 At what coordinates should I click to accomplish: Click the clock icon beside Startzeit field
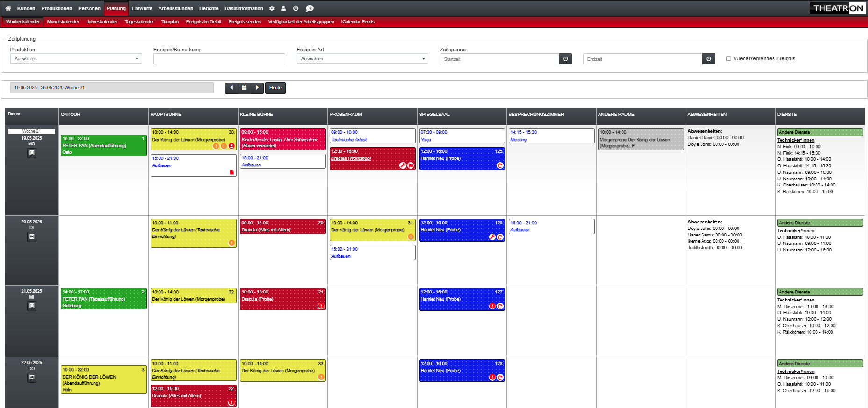[x=565, y=59]
